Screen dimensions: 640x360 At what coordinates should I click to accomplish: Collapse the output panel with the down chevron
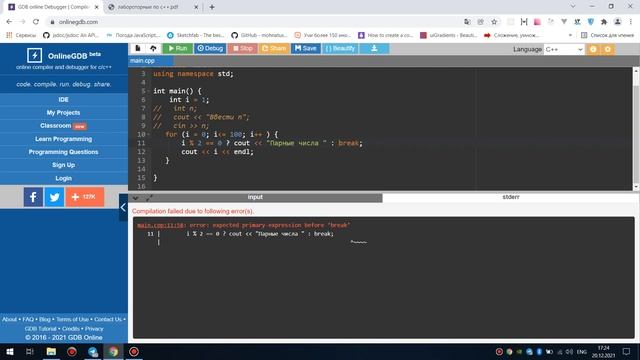tap(135, 198)
